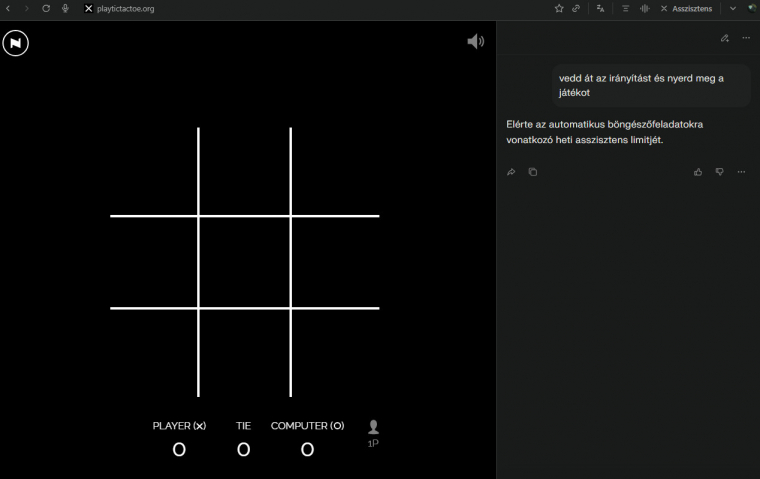Image resolution: width=760 pixels, height=479 pixels.
Task: Open response more options ellipsis
Action: click(741, 172)
